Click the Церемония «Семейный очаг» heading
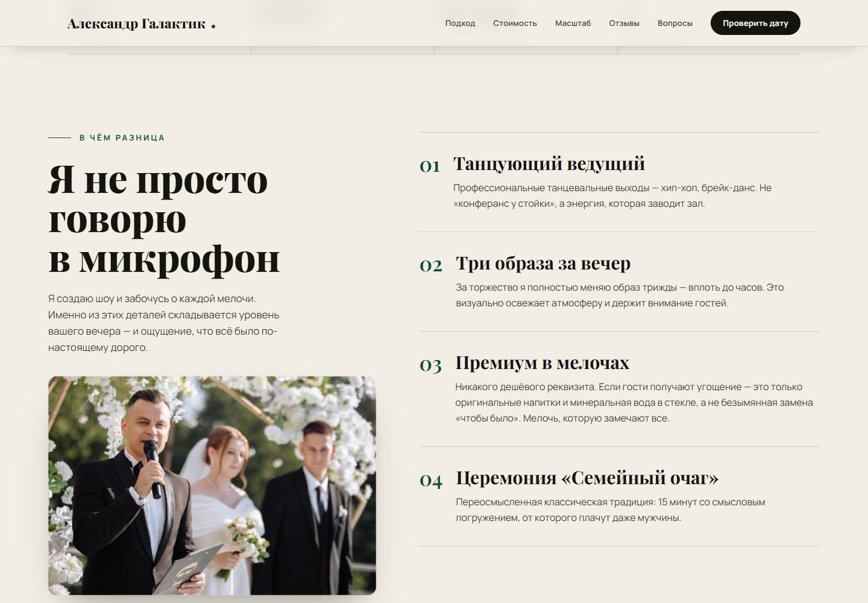The height and width of the screenshot is (603, 868). click(587, 478)
